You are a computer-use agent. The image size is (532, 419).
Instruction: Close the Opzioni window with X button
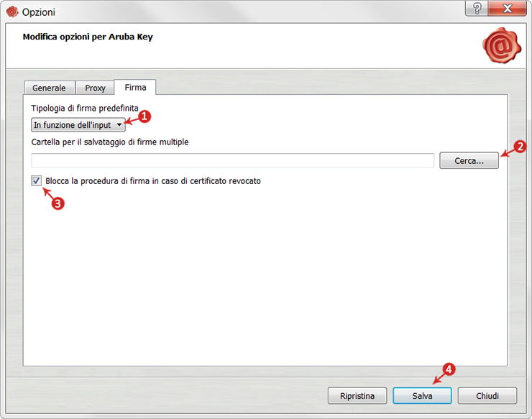(x=507, y=9)
